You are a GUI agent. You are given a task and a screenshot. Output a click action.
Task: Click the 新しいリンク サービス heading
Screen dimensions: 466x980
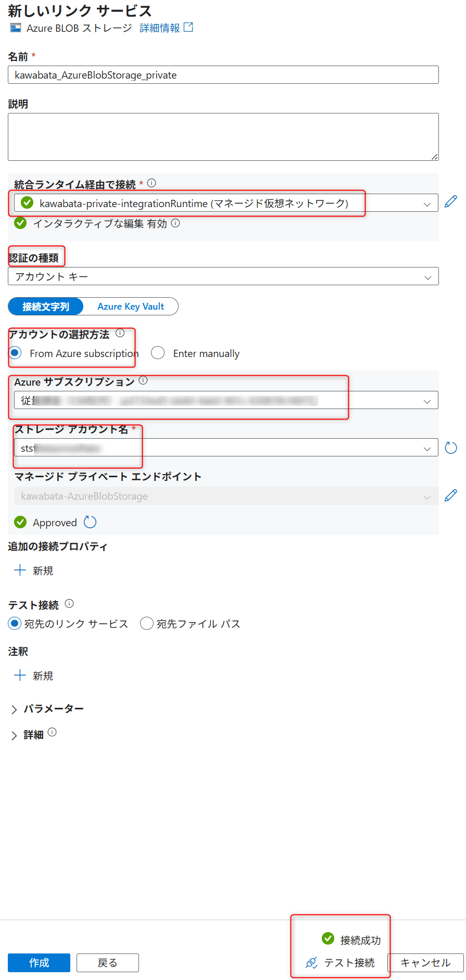tap(80, 10)
